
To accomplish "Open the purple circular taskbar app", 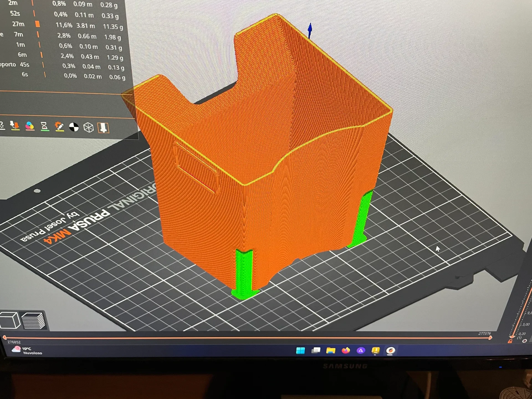I will pyautogui.click(x=361, y=351).
